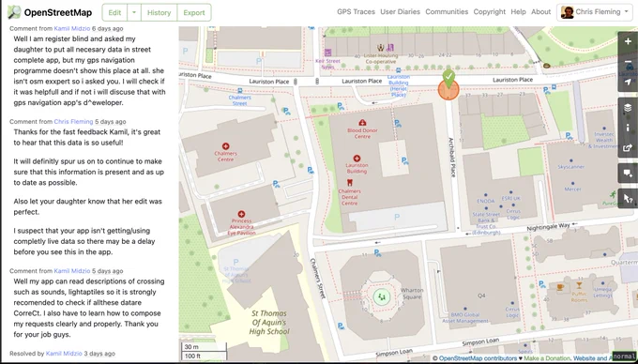Viewport: 638px width, 364px height.
Task: Open the About page
Action: (x=540, y=12)
